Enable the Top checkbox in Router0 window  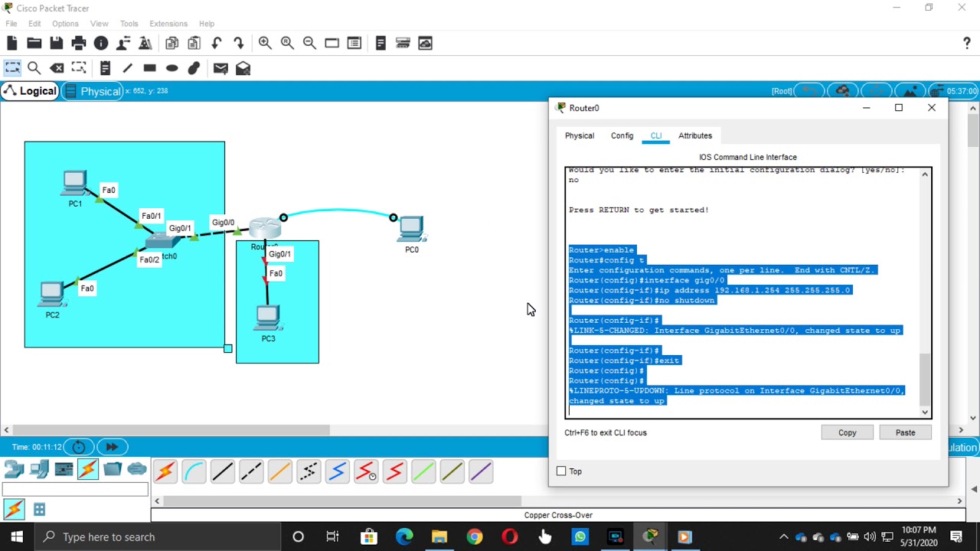pyautogui.click(x=561, y=471)
